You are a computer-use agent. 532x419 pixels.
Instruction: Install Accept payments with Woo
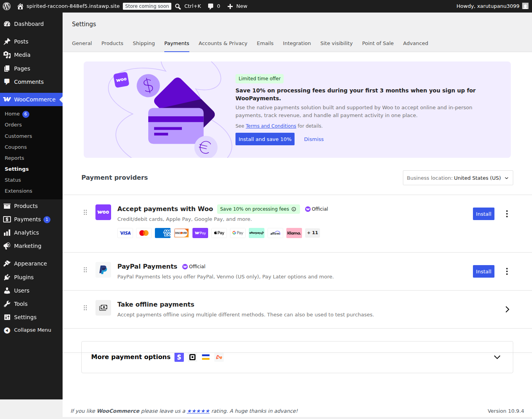click(483, 214)
